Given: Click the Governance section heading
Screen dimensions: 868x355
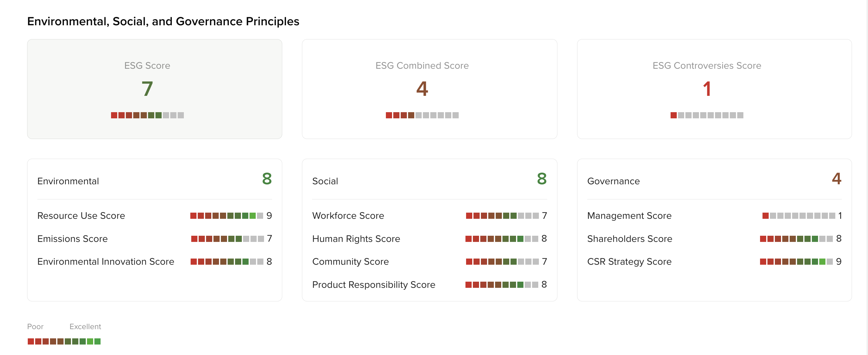Looking at the screenshot, I should (613, 181).
